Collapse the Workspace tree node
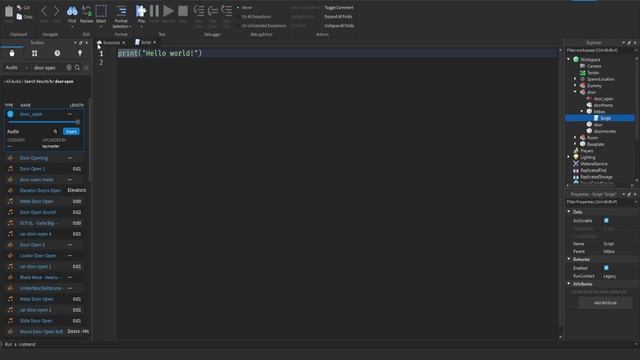The image size is (640, 360). pos(569,59)
